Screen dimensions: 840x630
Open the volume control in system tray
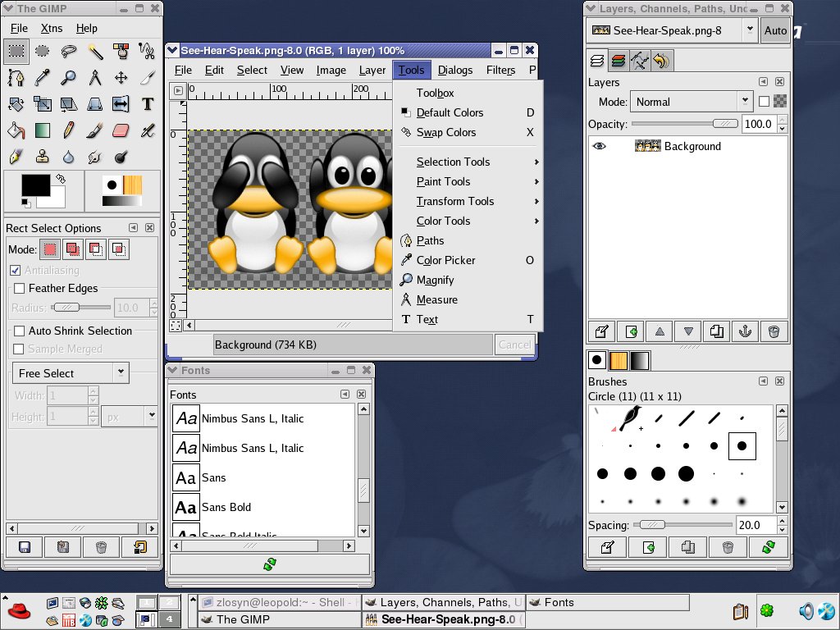[806, 610]
